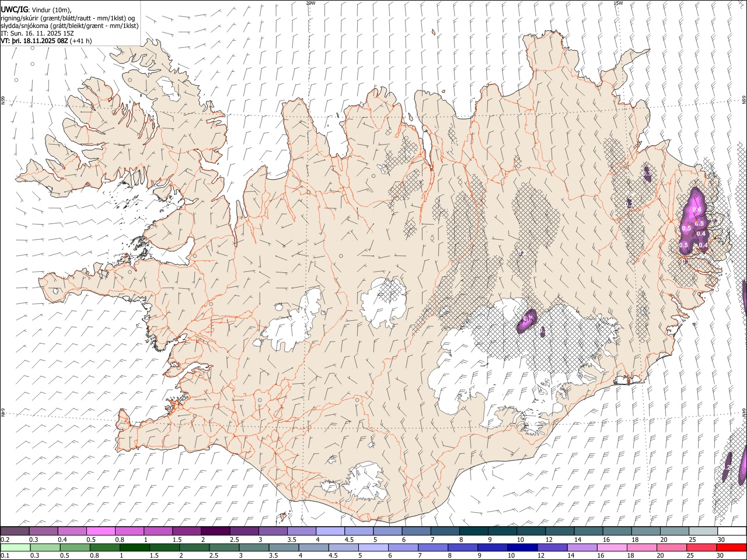Click the lower-row swatch labeled 3.5
Viewport: 747px width, 560px height.
[x=284, y=547]
